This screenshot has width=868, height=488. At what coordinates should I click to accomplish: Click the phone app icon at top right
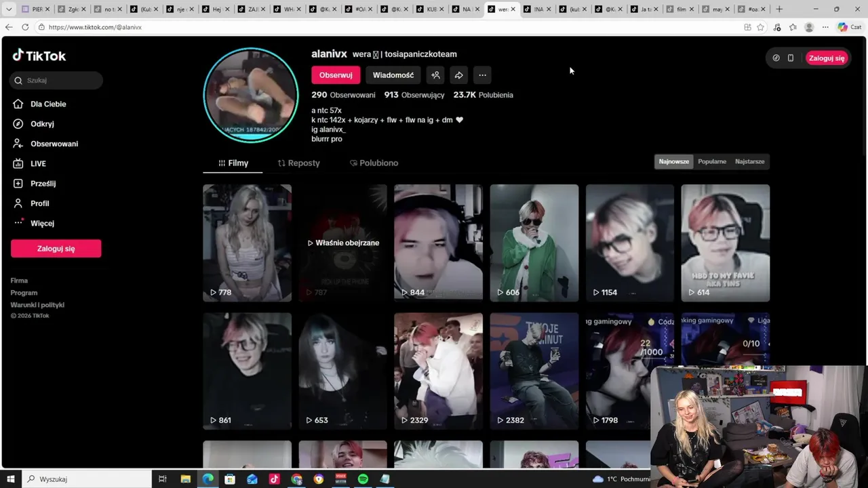pyautogui.click(x=790, y=58)
